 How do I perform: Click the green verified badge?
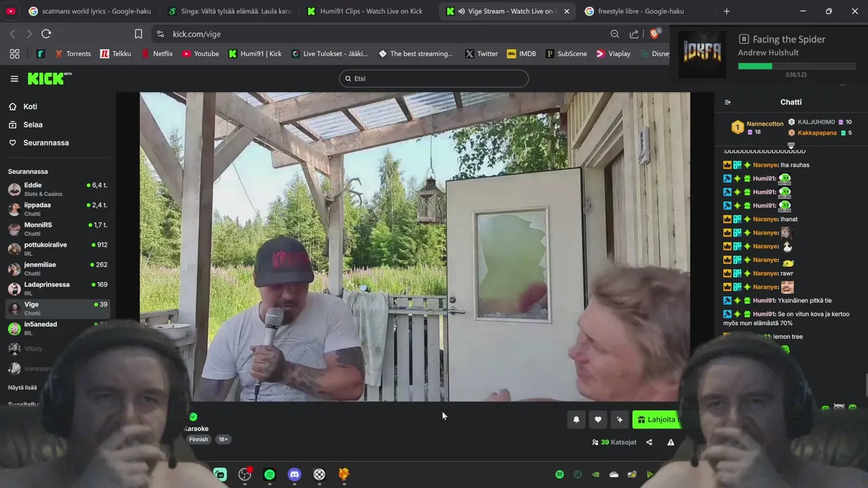click(x=193, y=417)
